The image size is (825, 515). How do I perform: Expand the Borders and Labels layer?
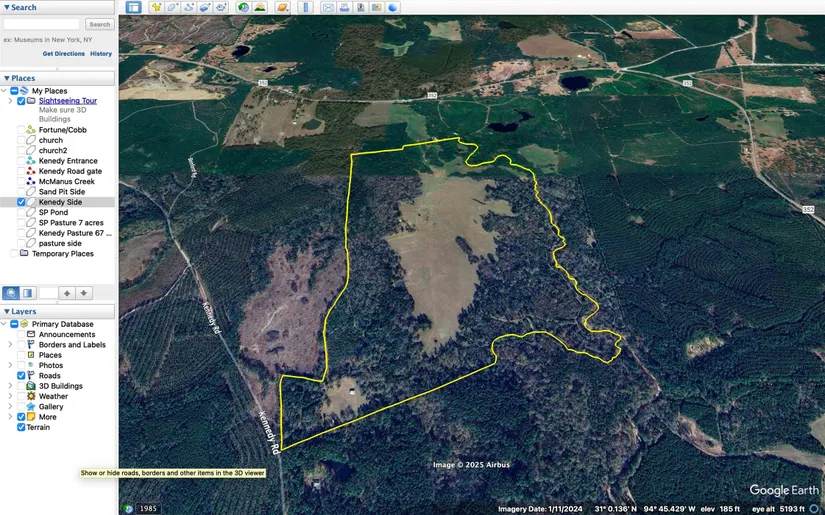pos(10,345)
